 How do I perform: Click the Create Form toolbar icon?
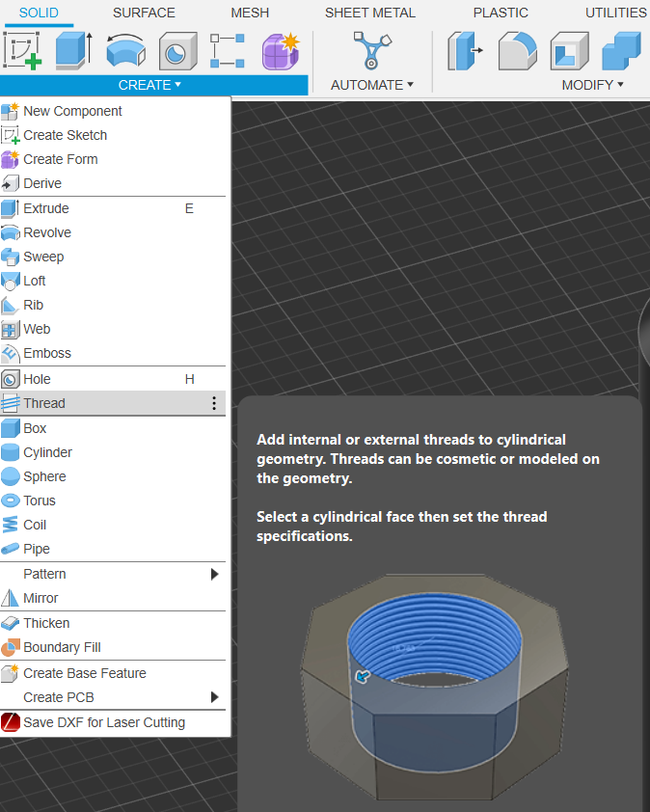[x=281, y=51]
